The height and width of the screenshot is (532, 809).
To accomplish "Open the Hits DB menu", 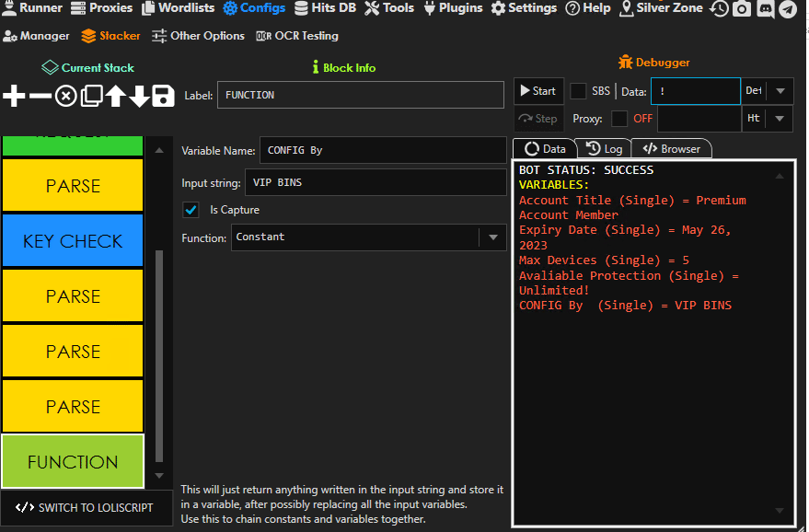I will click(327, 8).
